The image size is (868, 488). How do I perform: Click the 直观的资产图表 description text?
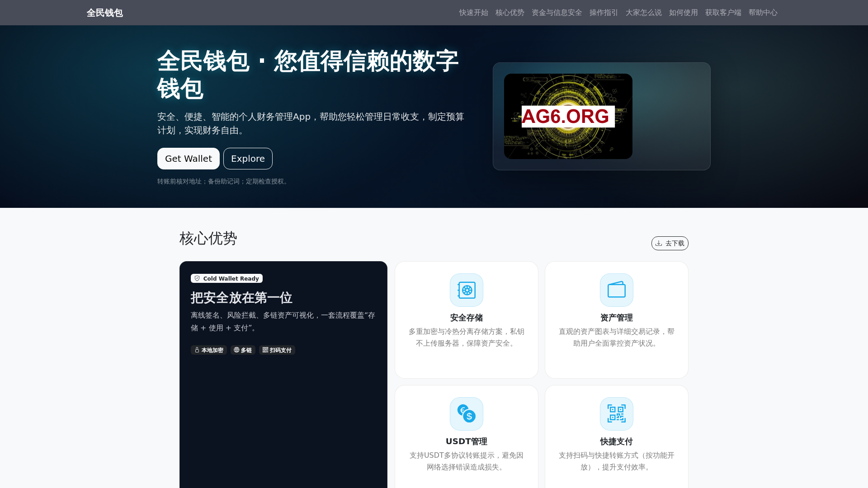coord(617,338)
